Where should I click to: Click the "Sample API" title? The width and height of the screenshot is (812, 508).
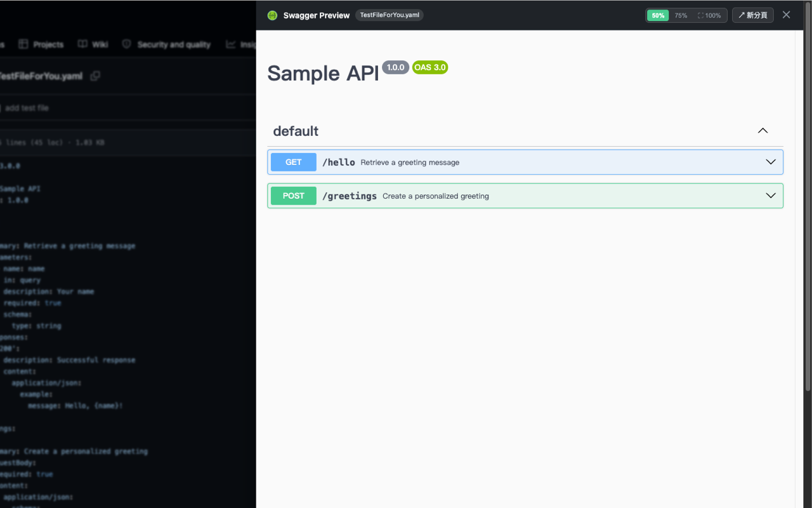[x=323, y=73]
